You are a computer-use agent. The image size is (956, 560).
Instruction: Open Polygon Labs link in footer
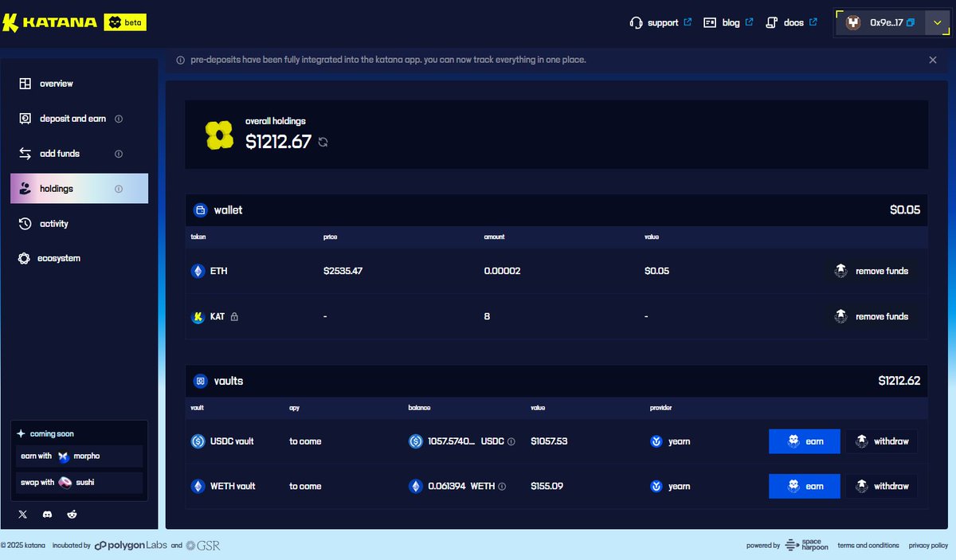(x=131, y=546)
